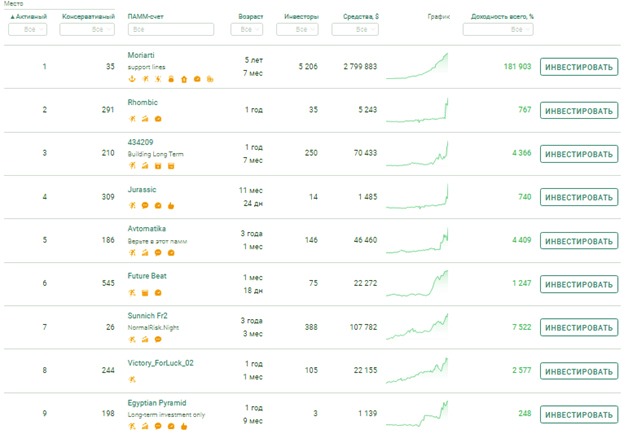Invest in Sunnich Fr2 via ИНВЕСТИРОВАТЬ button
The image size is (624, 434).
[x=578, y=327]
